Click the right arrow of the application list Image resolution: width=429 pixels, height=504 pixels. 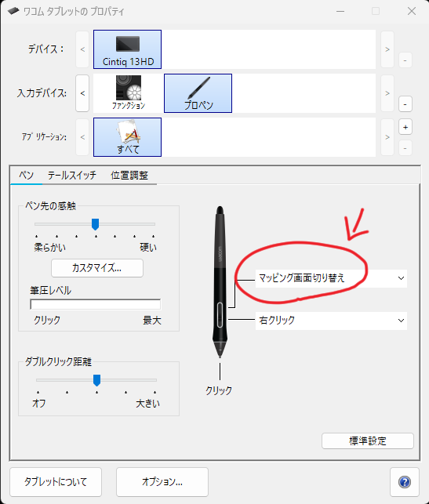tap(387, 137)
